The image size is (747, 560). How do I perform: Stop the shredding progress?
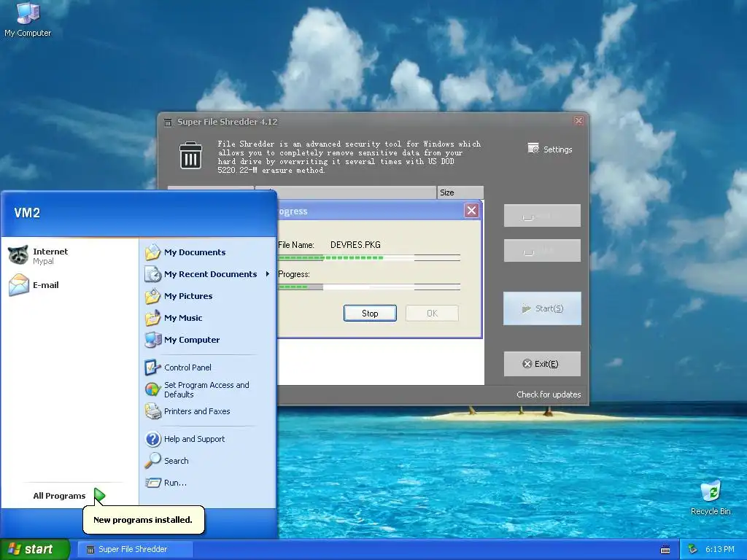(x=370, y=313)
